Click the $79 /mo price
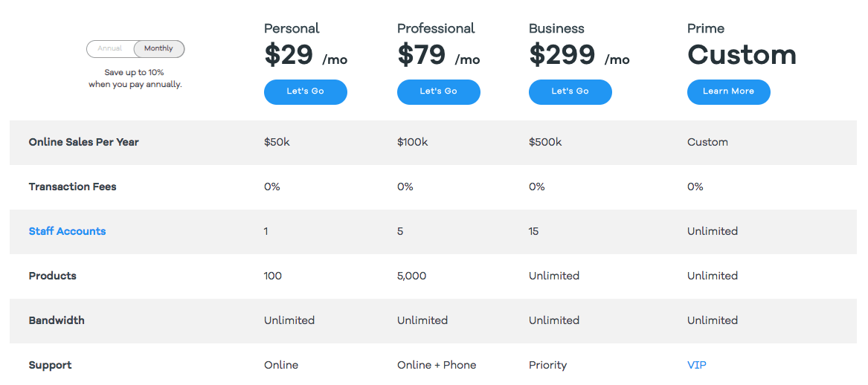 click(438, 55)
